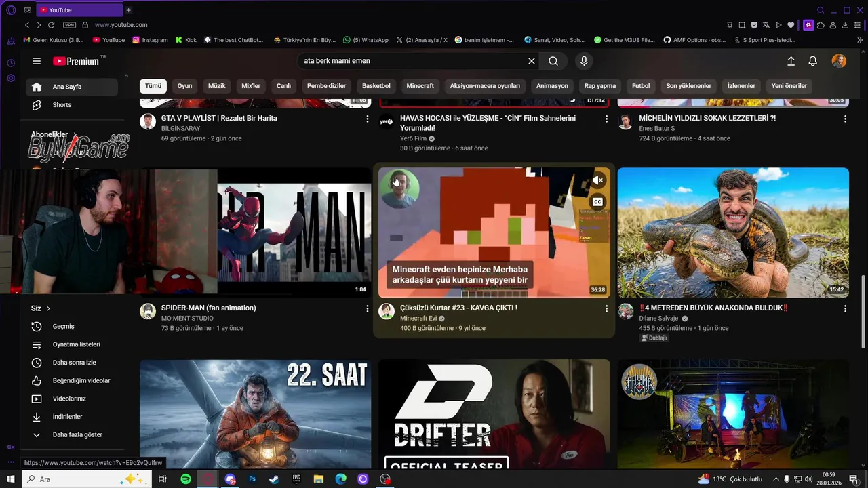The height and width of the screenshot is (488, 868).
Task: Open a new browser tab with plus
Action: pyautogui.click(x=128, y=10)
